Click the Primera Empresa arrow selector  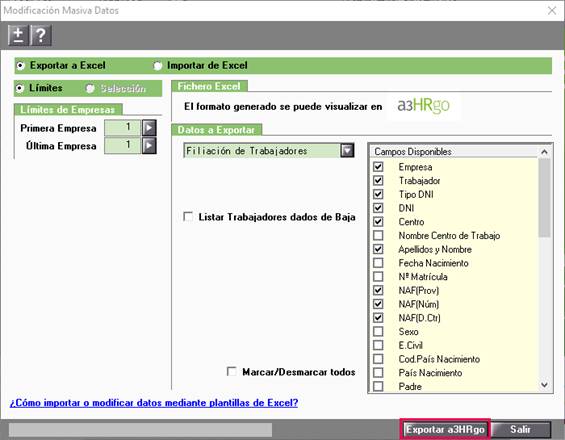[x=149, y=128]
